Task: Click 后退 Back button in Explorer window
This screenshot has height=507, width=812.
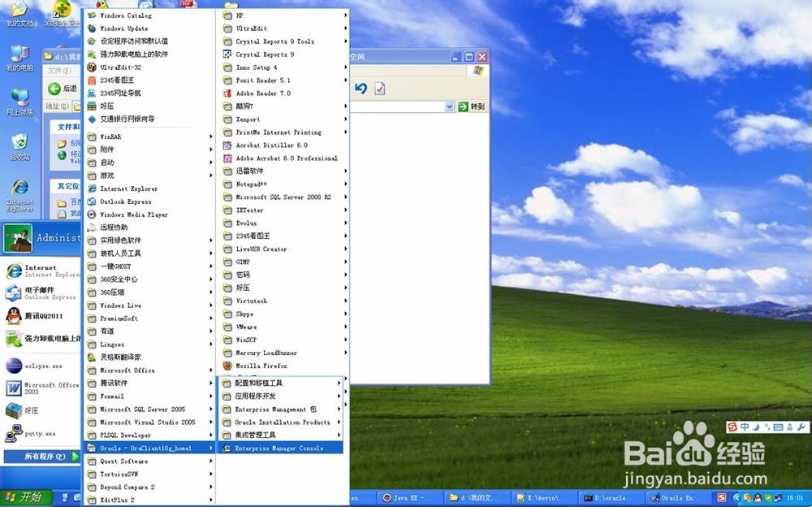Action: pyautogui.click(x=63, y=89)
